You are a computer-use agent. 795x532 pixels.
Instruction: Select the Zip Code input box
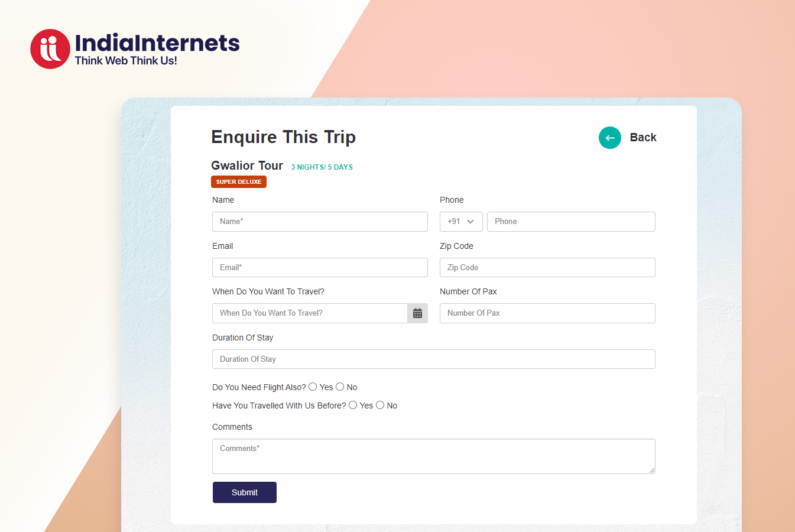[547, 267]
